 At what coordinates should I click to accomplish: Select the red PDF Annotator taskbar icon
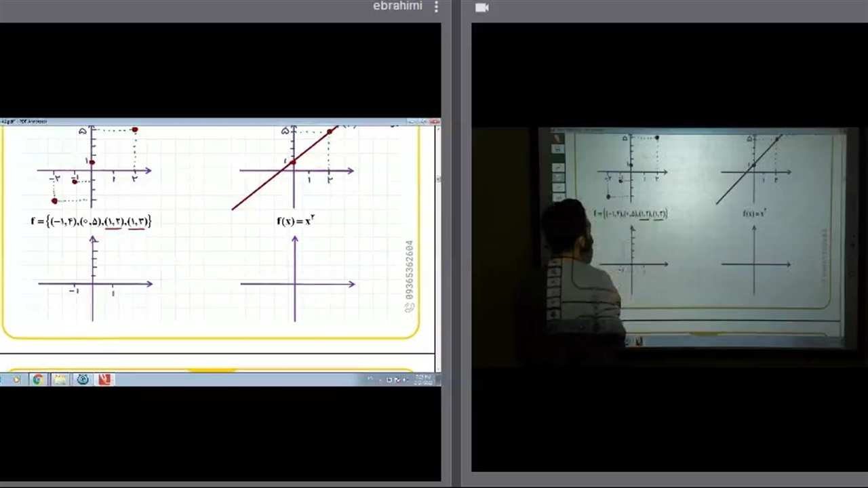(104, 380)
